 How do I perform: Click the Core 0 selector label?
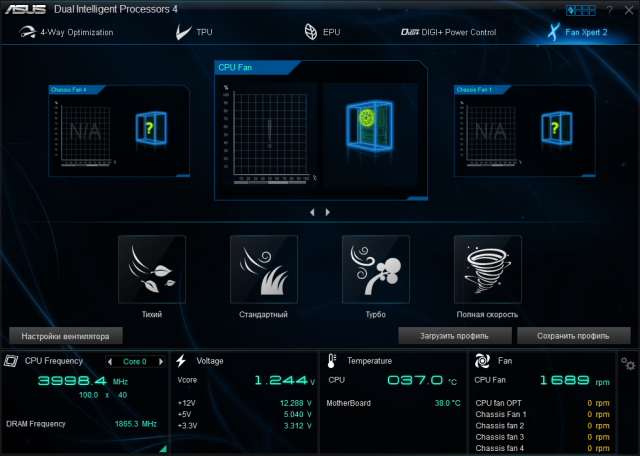pyautogui.click(x=135, y=361)
